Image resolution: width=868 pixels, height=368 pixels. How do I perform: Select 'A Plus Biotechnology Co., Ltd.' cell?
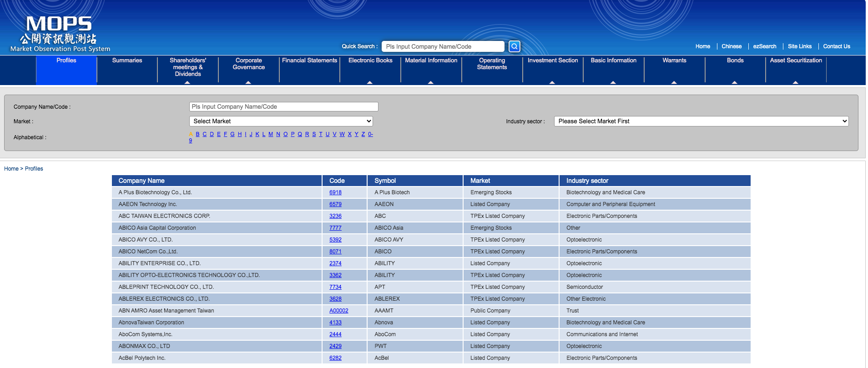point(217,192)
